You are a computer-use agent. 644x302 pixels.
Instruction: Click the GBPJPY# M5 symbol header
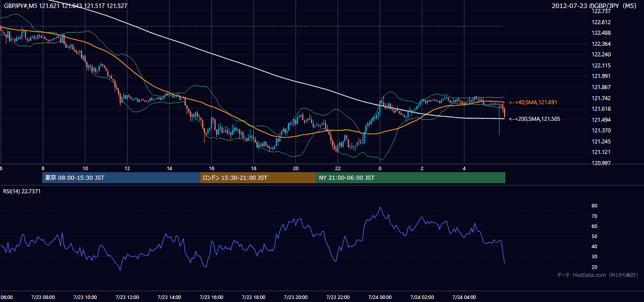[x=65, y=6]
